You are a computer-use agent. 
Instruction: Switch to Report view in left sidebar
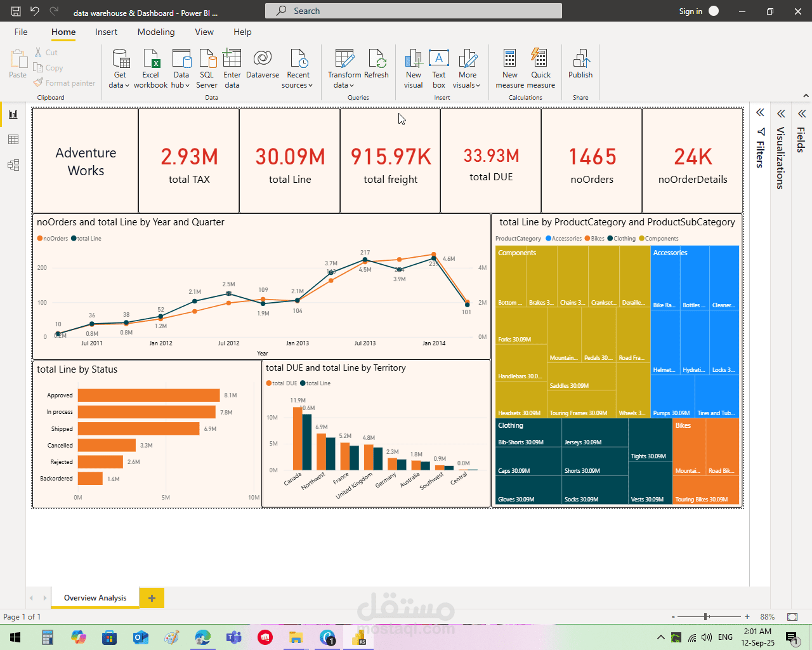tap(13, 114)
